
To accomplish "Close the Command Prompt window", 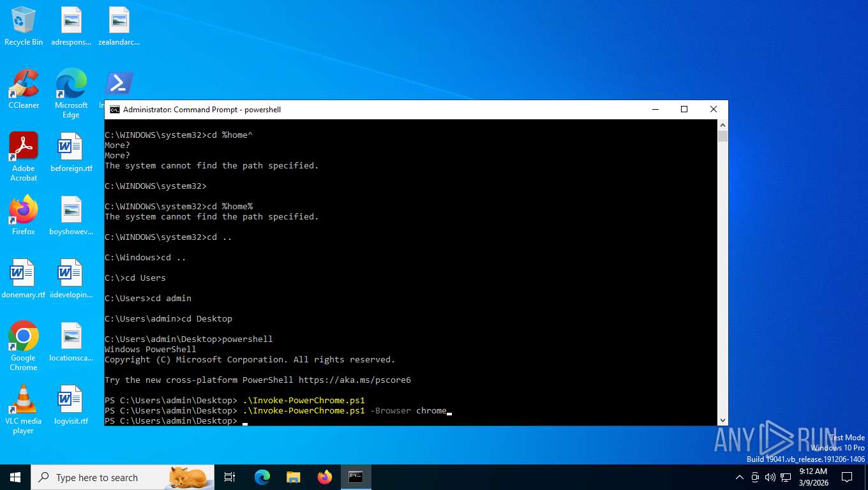I will click(714, 110).
